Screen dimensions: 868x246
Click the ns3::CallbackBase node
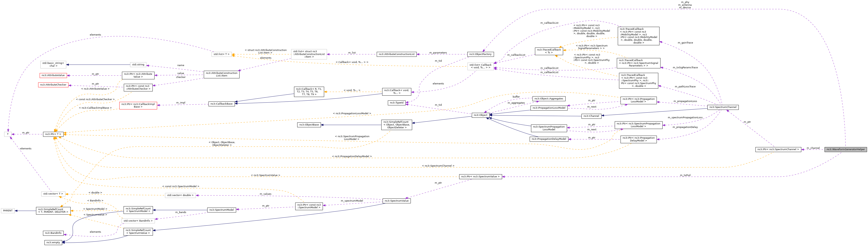click(221, 104)
